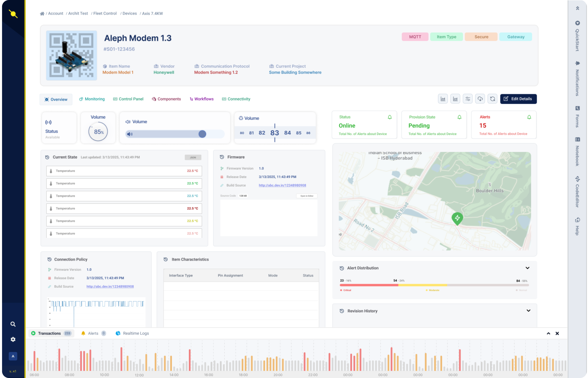Toggle the Provision State bell icon
588x378 pixels.
pyautogui.click(x=459, y=117)
